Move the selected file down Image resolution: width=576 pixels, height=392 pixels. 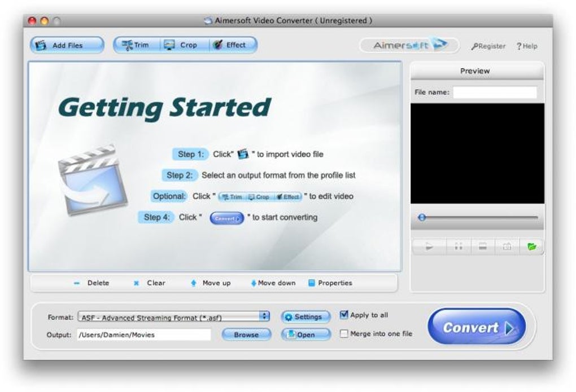[273, 283]
